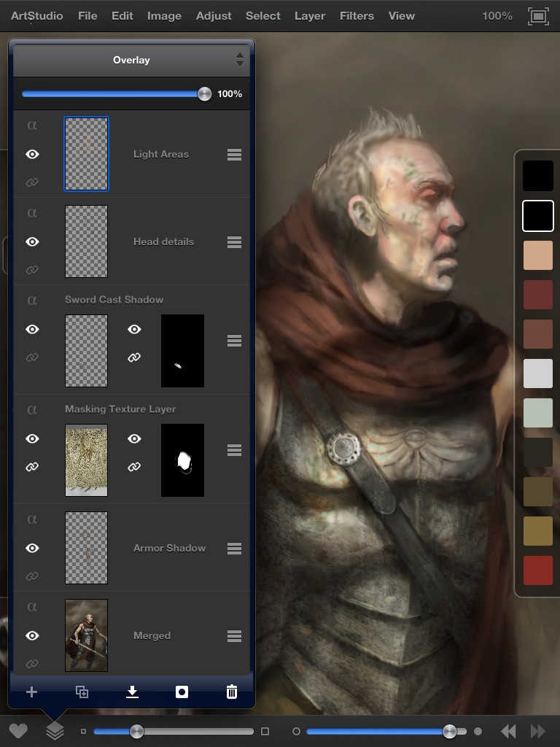560x747 pixels.
Task: Pick the bright red color swatch
Action: [x=538, y=570]
